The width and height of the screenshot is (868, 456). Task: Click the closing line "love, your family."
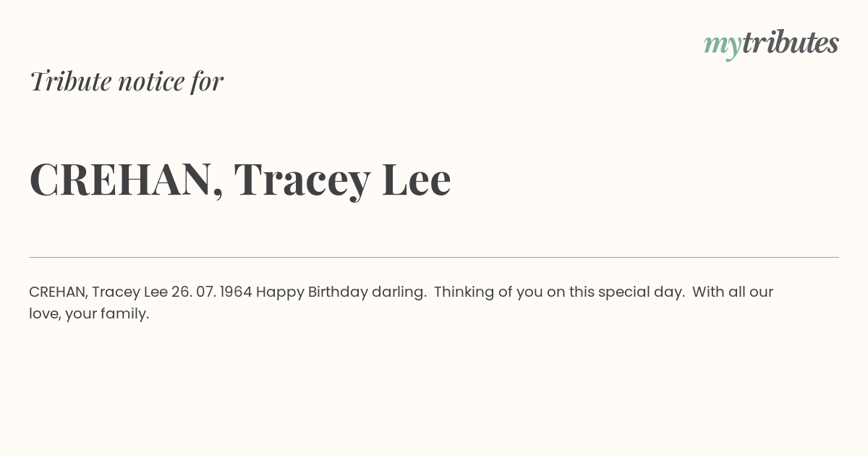89,314
